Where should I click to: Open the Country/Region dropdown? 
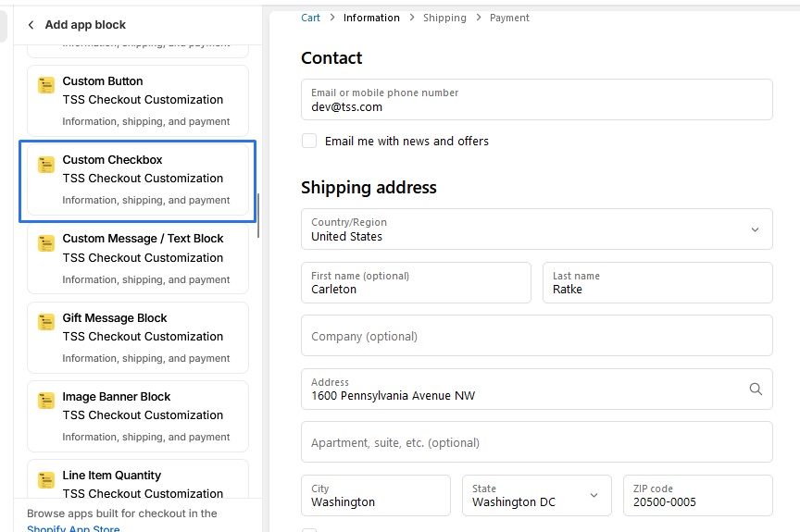click(536, 229)
